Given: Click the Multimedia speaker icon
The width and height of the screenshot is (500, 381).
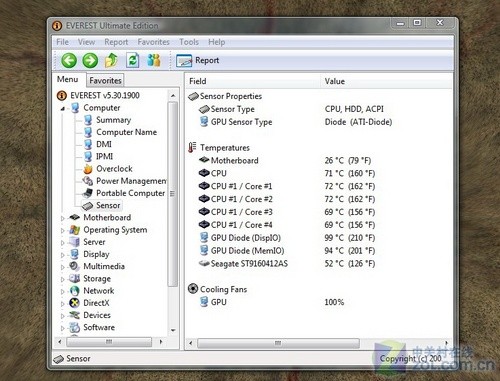Looking at the screenshot, I should pyautogui.click(x=74, y=266).
